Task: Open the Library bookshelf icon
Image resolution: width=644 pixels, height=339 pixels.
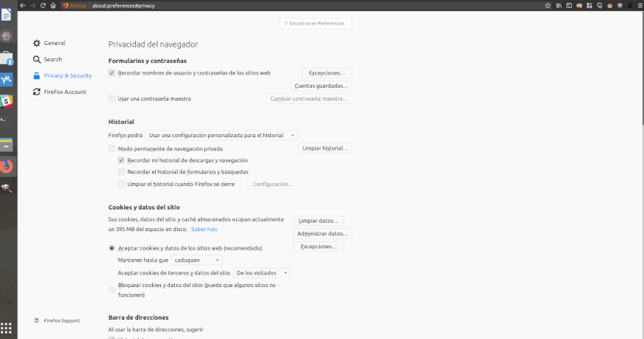Action: (559, 5)
